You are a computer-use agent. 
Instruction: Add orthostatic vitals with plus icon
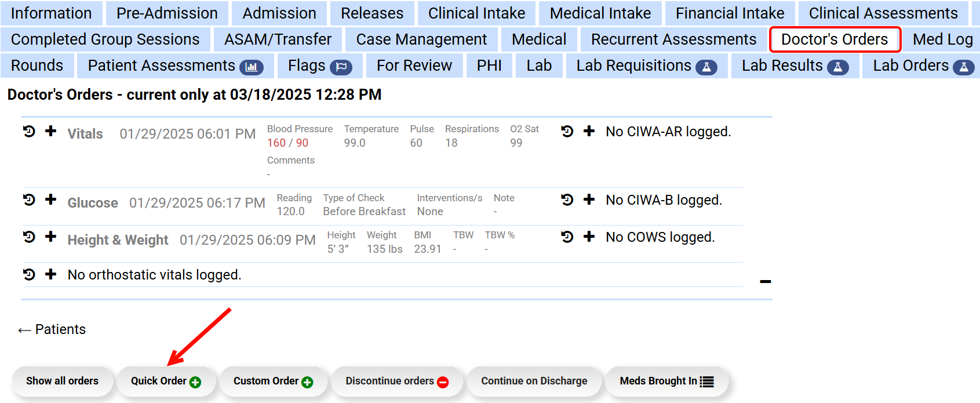tap(51, 274)
